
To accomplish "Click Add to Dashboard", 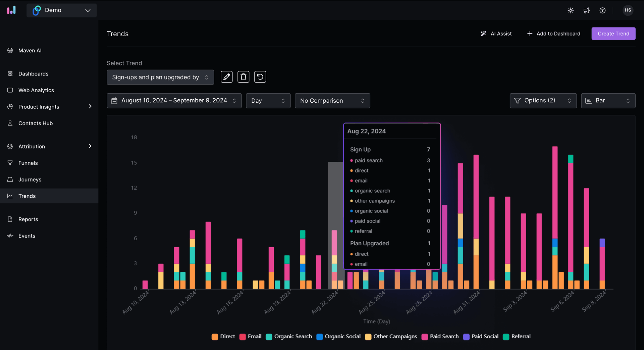I will point(553,34).
